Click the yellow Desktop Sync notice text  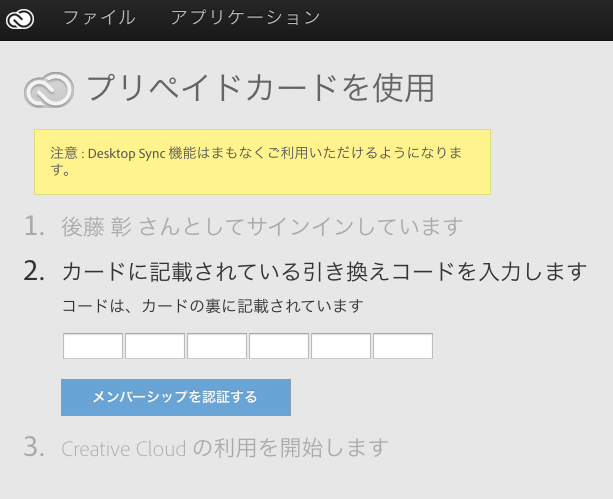[x=256, y=161]
